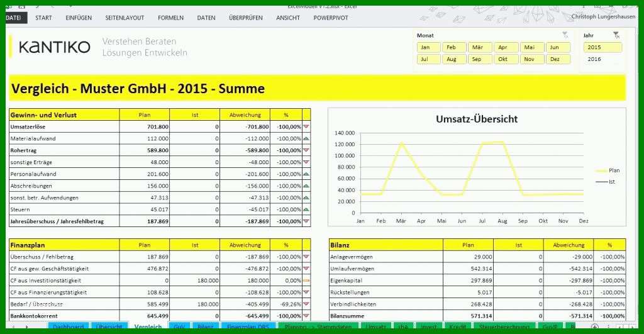Select Nov in the Monat slicer
This screenshot has width=644, height=334.
pos(532,59)
